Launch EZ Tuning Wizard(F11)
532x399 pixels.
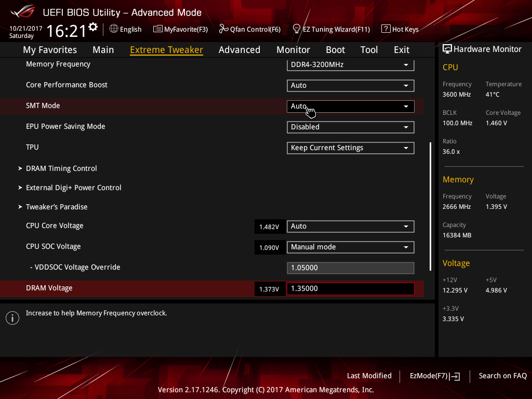(331, 29)
